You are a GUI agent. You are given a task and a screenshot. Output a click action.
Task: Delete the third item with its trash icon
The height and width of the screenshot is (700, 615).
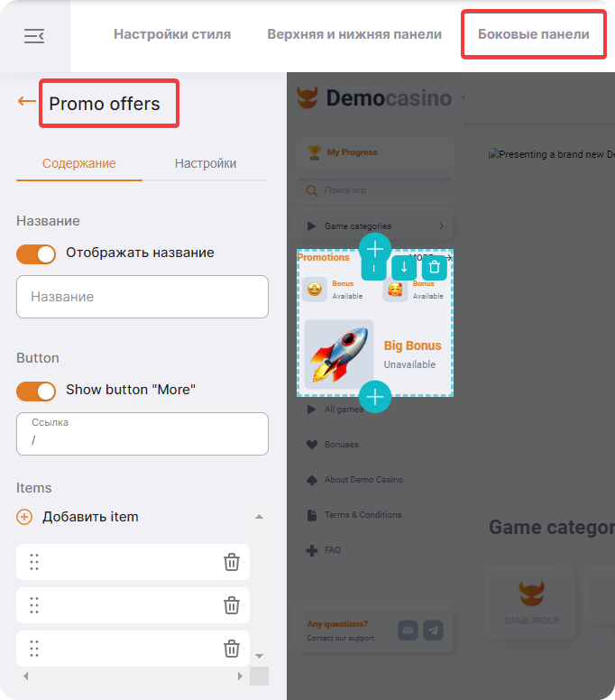click(x=231, y=649)
